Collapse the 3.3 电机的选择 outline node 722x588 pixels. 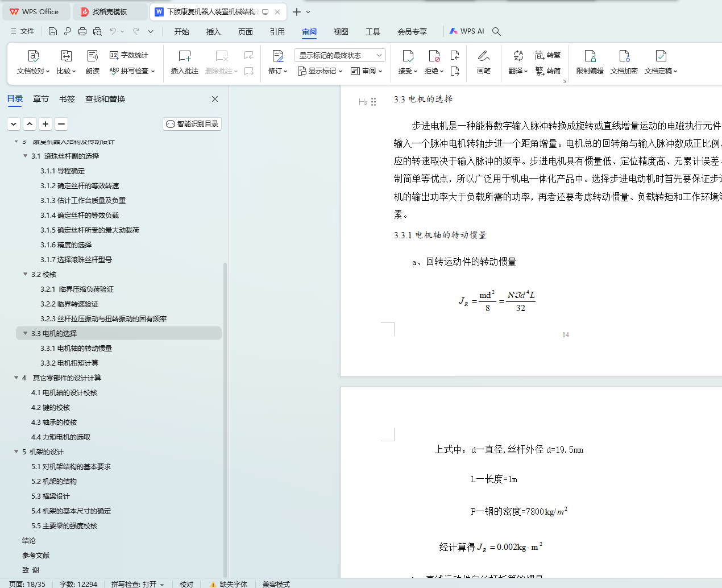click(25, 333)
